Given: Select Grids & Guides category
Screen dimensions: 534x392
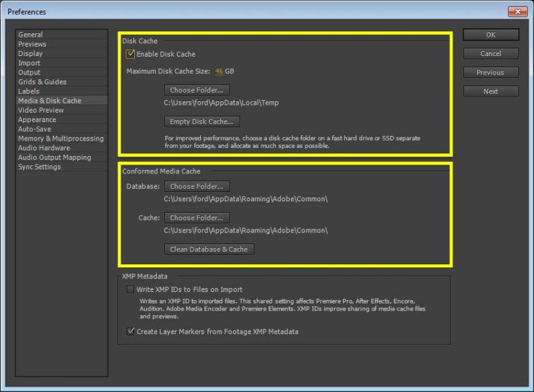Looking at the screenshot, I should (x=42, y=82).
